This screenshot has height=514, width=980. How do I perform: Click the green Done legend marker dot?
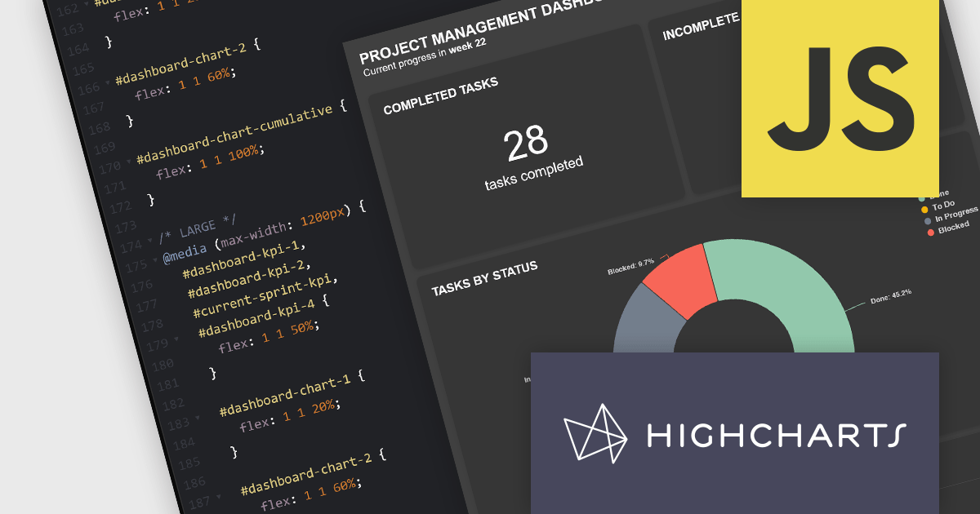click(x=922, y=199)
